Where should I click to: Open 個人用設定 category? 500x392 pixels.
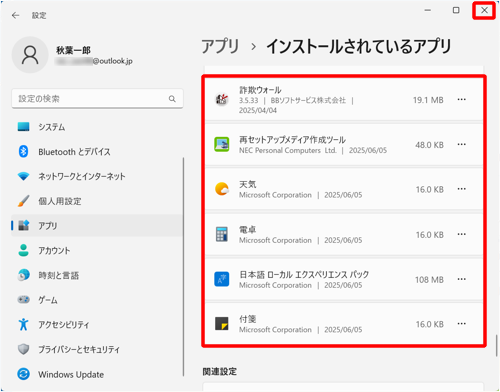(97, 201)
